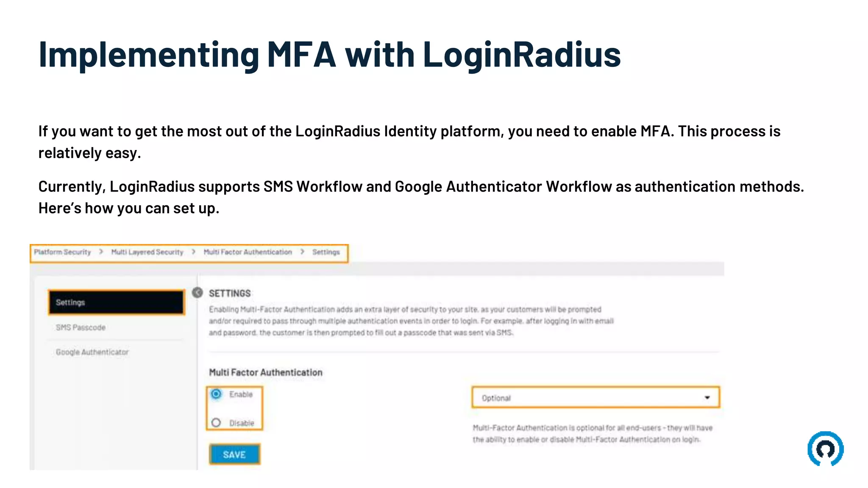Image resolution: width=868 pixels, height=488 pixels.
Task: Click the blue SAVE button
Action: 234,455
